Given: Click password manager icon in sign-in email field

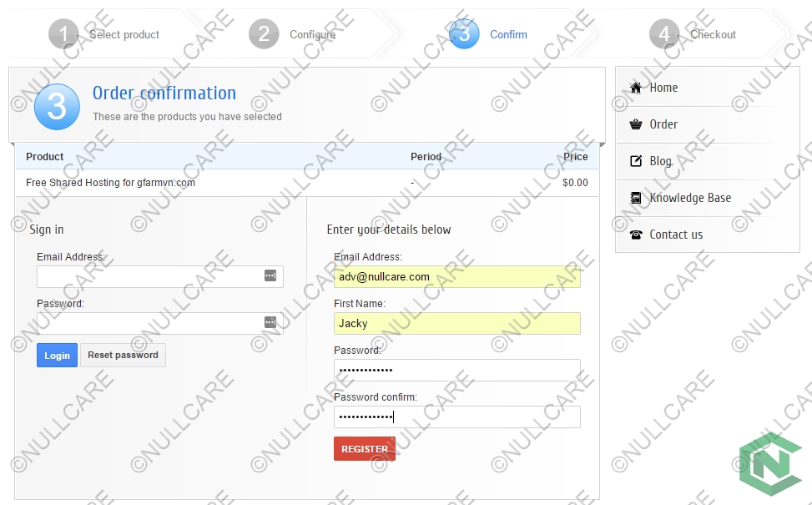Looking at the screenshot, I should coord(270,275).
